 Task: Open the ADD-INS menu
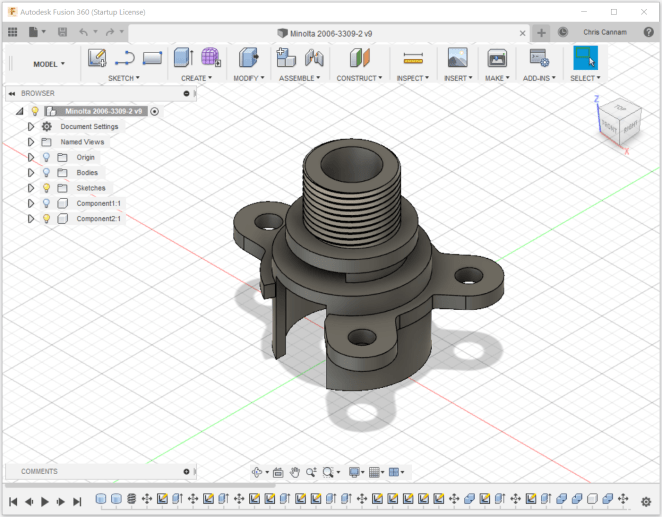point(539,78)
